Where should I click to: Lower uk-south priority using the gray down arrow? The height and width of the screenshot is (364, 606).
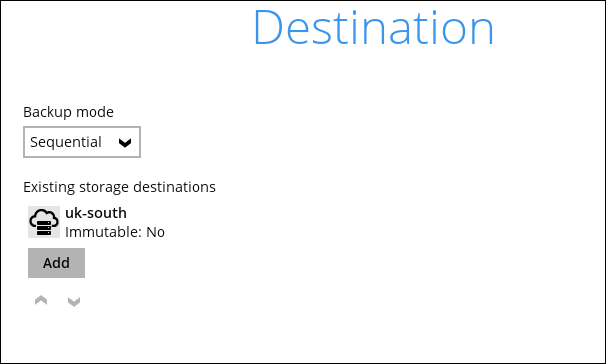tap(74, 301)
